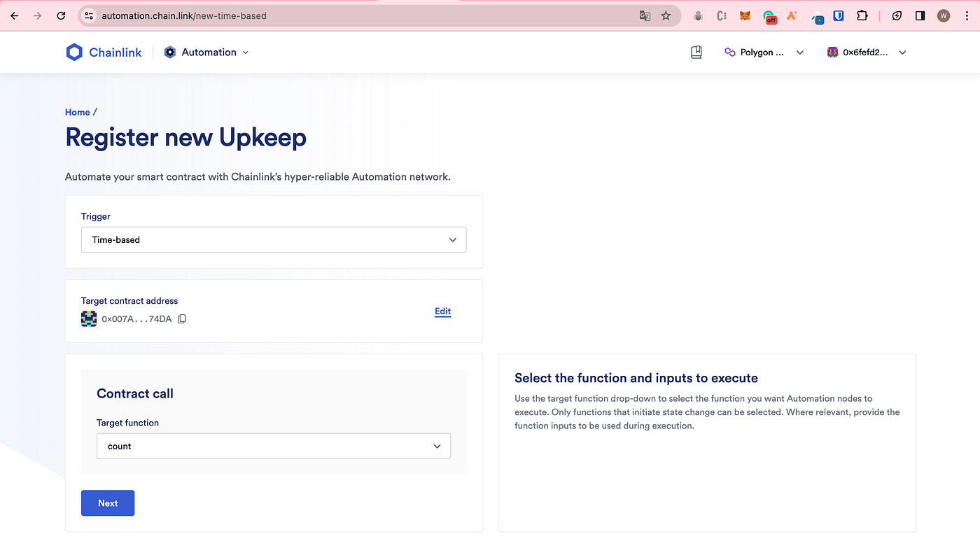Expand the wallet account dropdown chevron
Screen dimensions: 980x548
click(x=902, y=52)
